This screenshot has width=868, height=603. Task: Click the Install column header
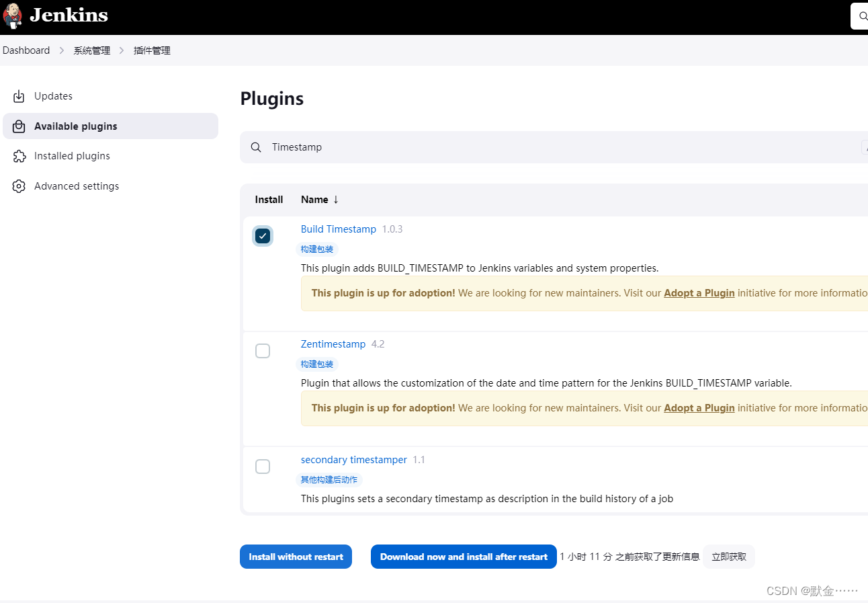[x=269, y=200]
